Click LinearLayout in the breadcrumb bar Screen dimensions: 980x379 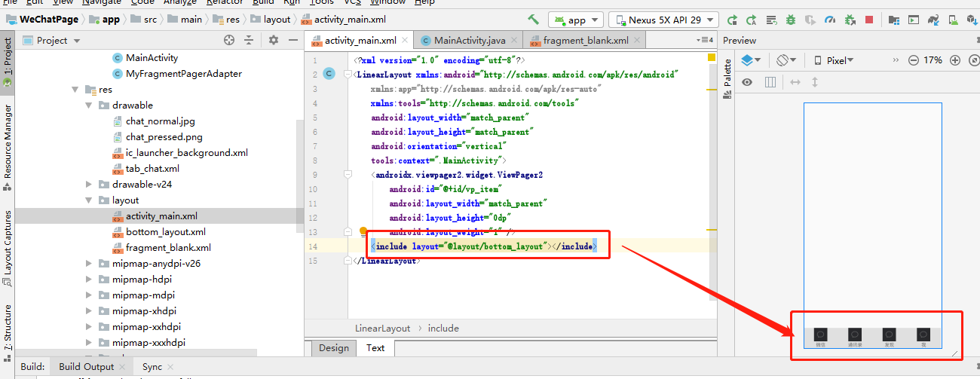pos(383,329)
